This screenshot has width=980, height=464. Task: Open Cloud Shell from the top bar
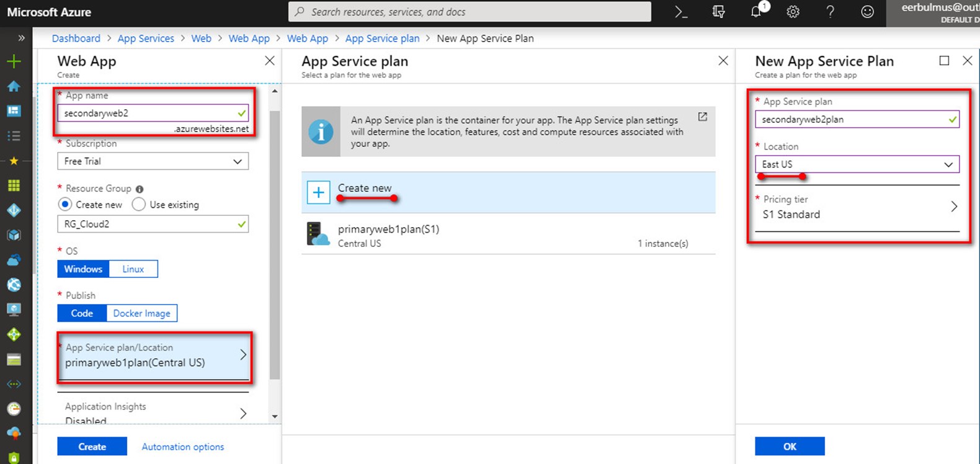[681, 12]
